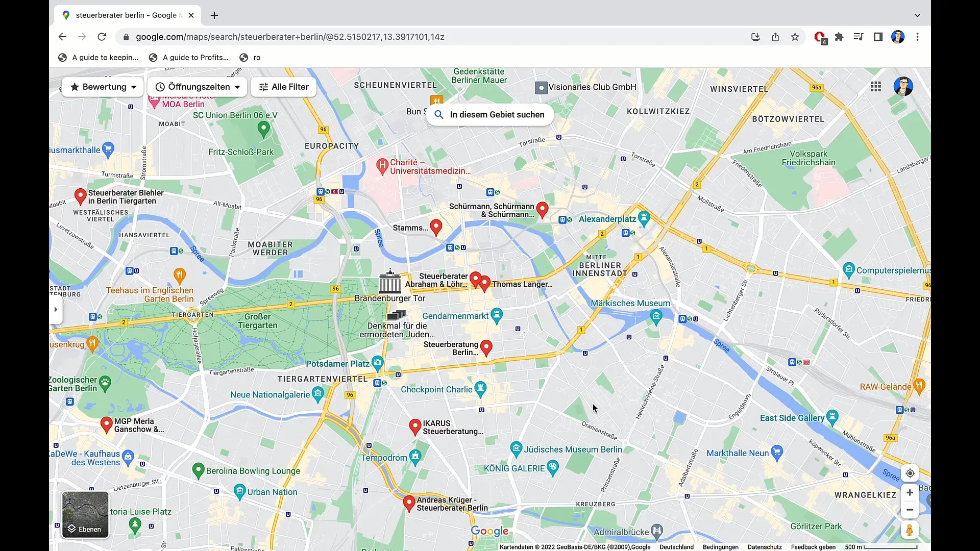The image size is (980, 551).
Task: Click the Checkpoint Charlie marker
Action: (x=480, y=390)
